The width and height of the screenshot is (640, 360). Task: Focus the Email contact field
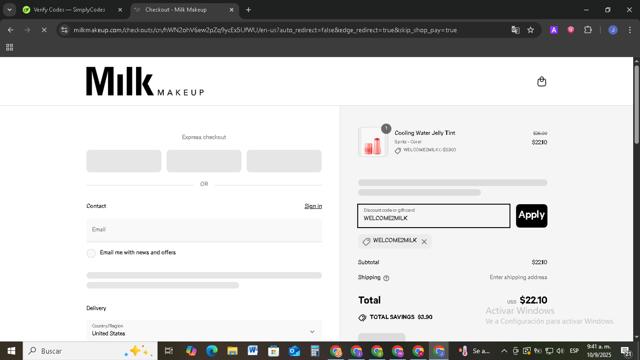pos(204,230)
